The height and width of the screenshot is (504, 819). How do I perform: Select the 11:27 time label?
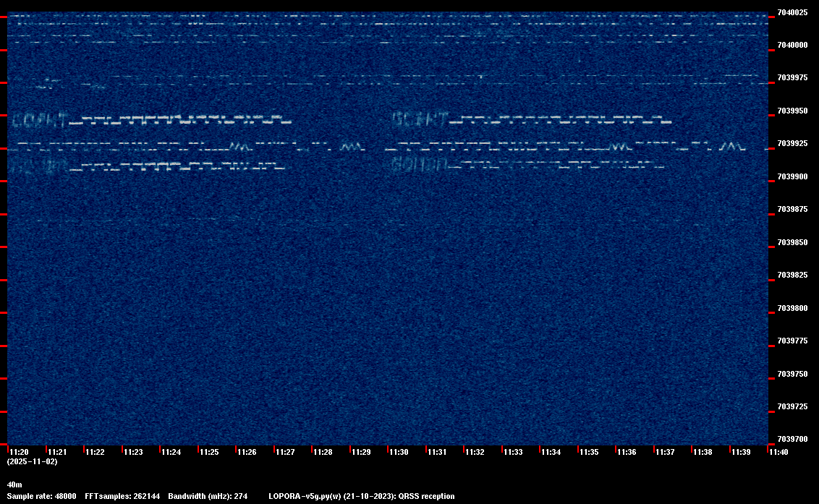285,452
